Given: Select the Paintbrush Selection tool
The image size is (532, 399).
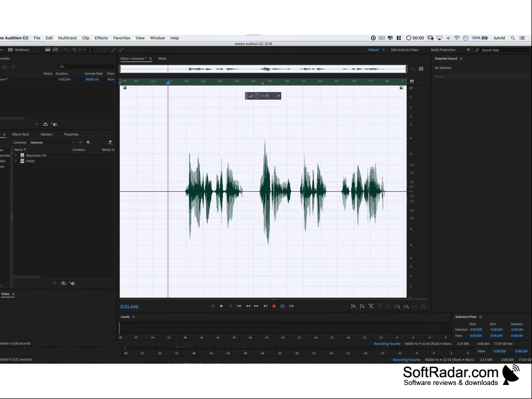Looking at the screenshot, I should [113, 49].
